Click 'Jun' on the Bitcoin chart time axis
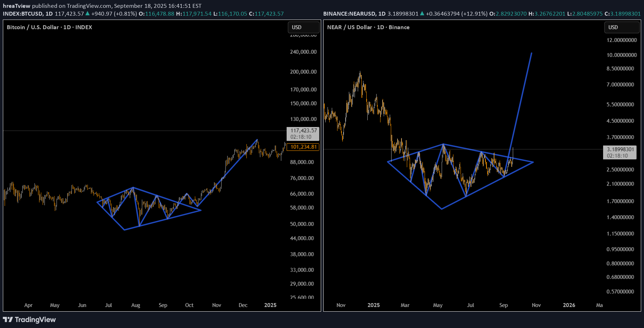The image size is (644, 328). 82,305
